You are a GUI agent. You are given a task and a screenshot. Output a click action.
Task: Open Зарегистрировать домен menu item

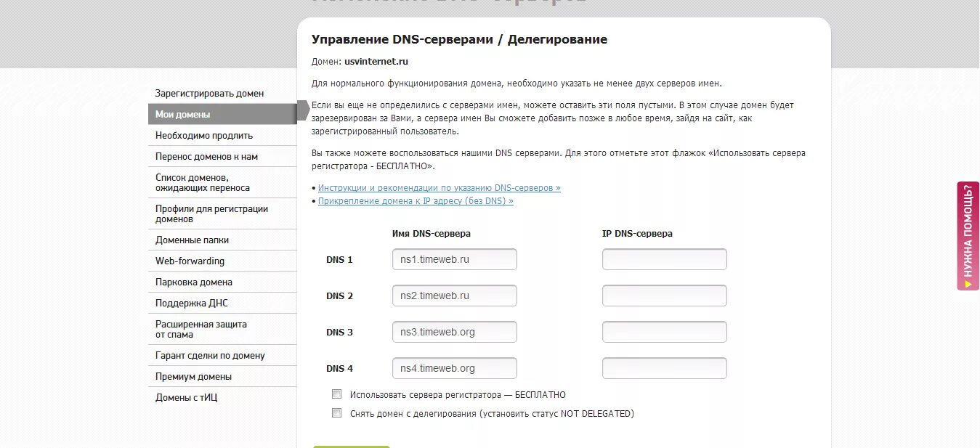(x=209, y=94)
